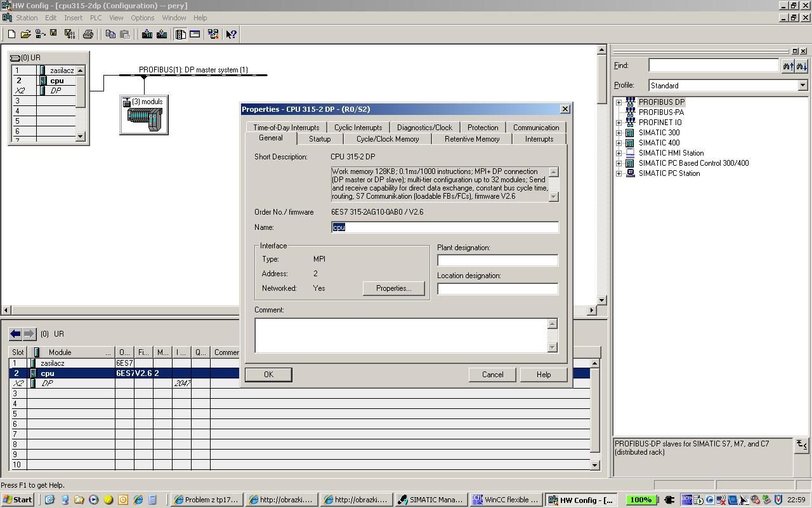The height and width of the screenshot is (508, 812).
Task: Click the New station toolbar icon
Action: 11,34
